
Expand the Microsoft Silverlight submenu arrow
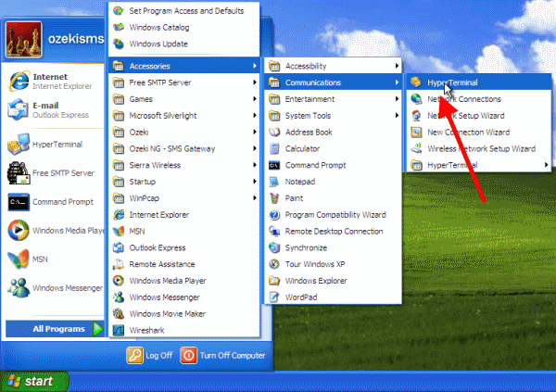tap(255, 116)
